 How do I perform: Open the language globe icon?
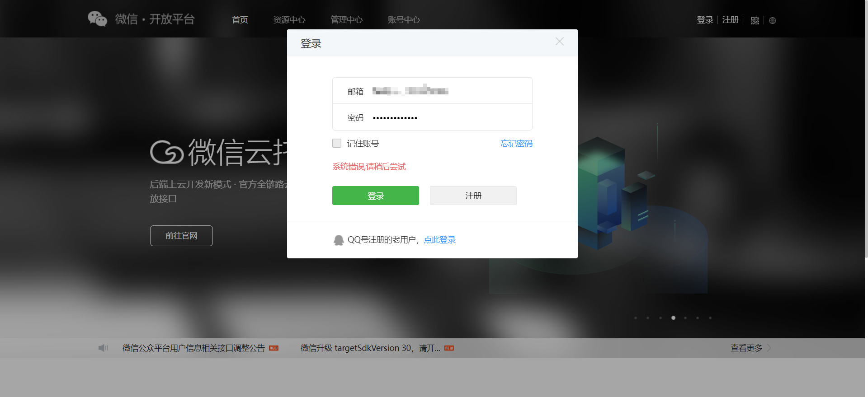coord(773,20)
